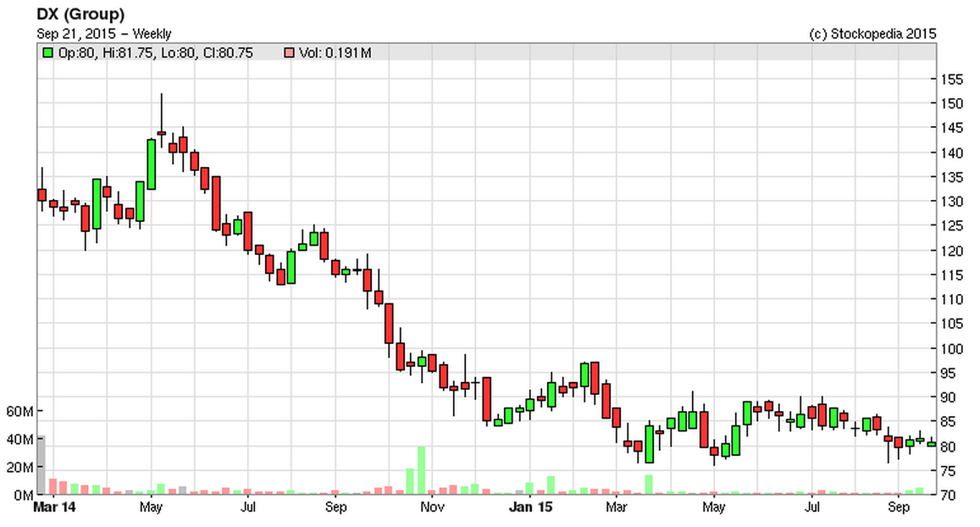Click the 125 price axis label
The width and height of the screenshot is (980, 527).
click(952, 225)
